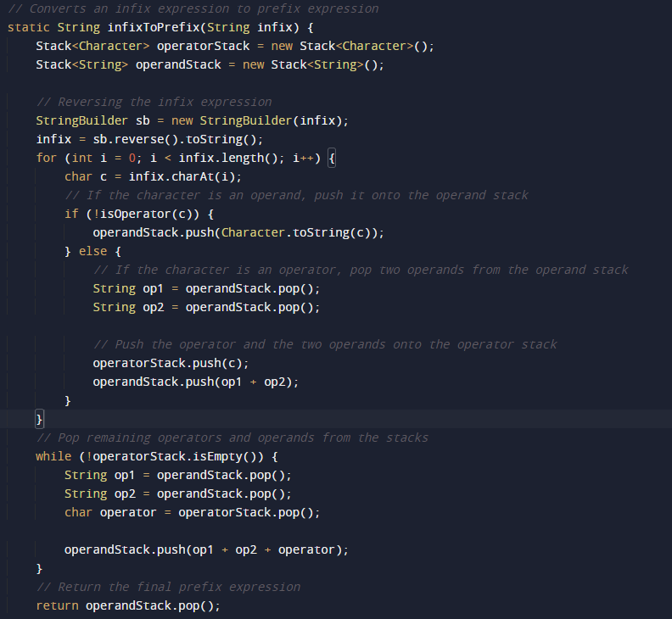Click the 'while' loop keyword
Image resolution: width=672 pixels, height=619 pixels.
point(53,456)
